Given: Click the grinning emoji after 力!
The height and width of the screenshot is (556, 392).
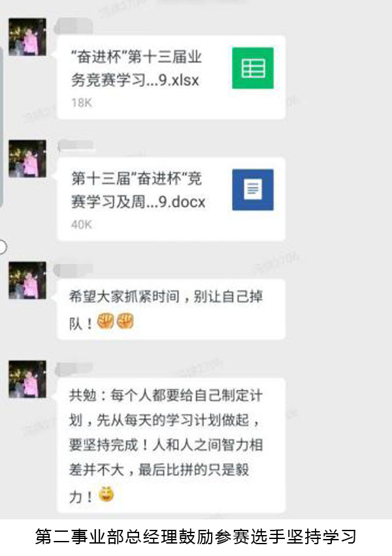Looking at the screenshot, I should pos(106,495).
